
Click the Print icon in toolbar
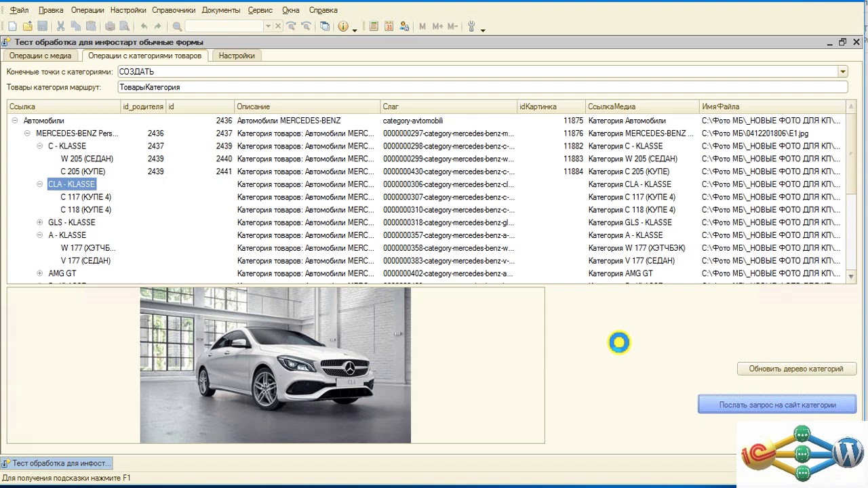pos(110,26)
